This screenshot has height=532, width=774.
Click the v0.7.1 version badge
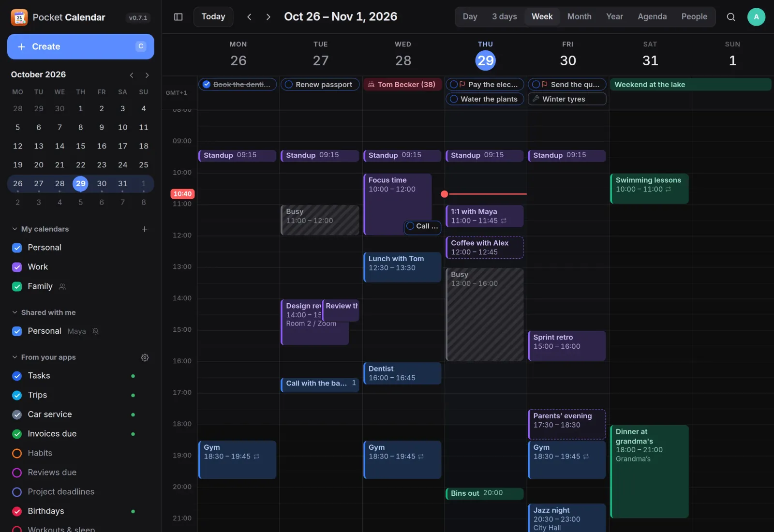click(138, 18)
